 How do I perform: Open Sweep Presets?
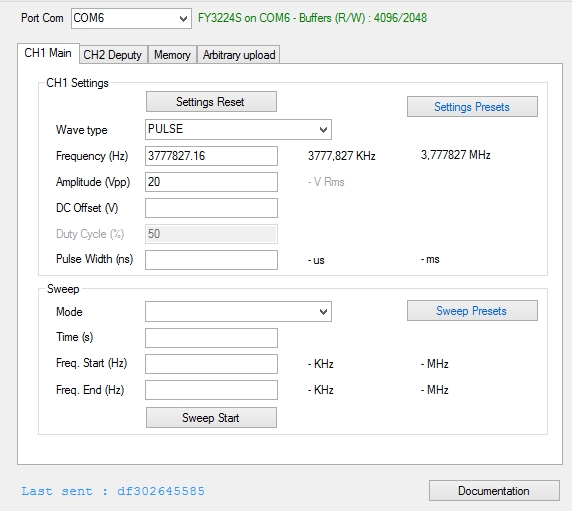click(x=472, y=311)
